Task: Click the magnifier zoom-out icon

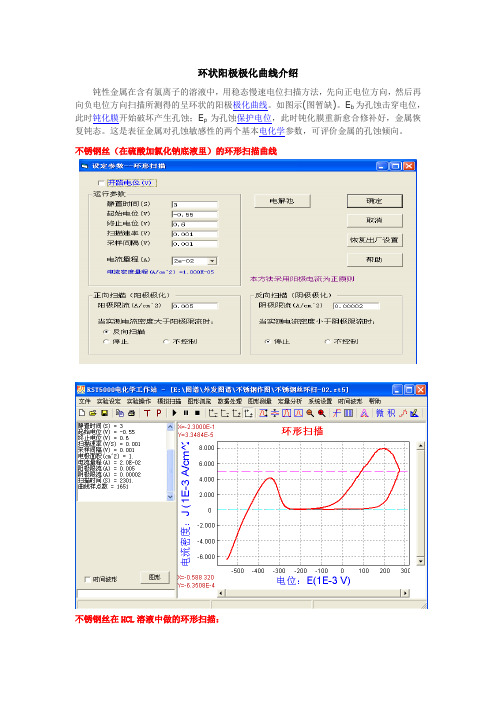Action: point(310,413)
